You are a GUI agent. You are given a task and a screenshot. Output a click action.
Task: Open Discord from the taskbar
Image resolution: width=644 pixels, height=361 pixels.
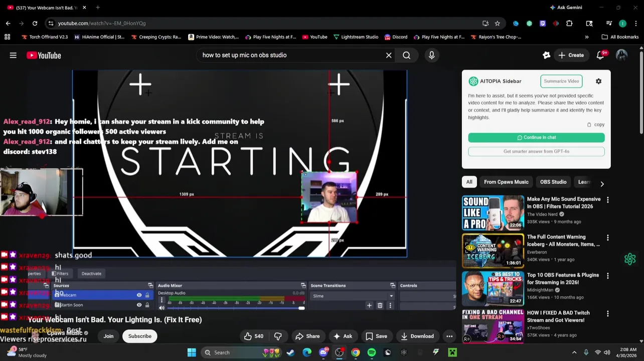tap(324, 352)
